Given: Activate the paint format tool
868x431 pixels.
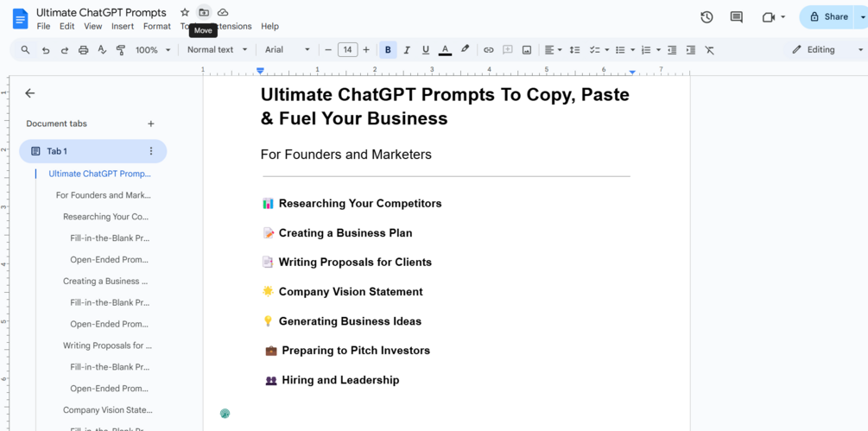Looking at the screenshot, I should 120,50.
